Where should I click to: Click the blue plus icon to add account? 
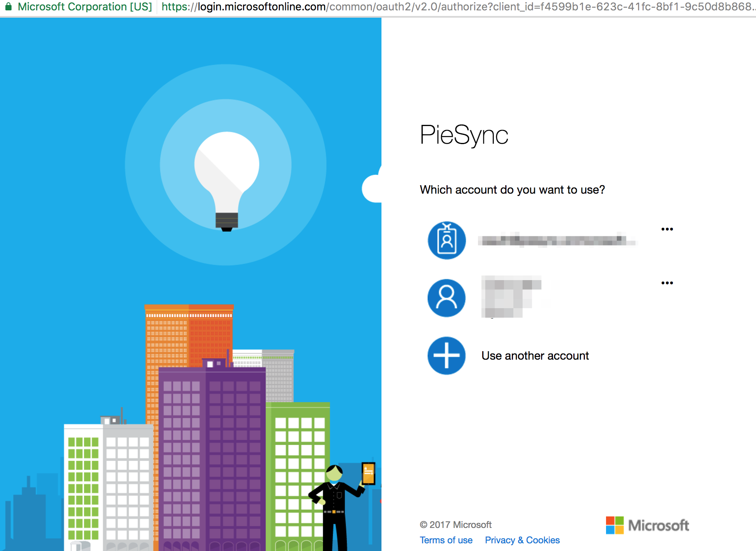pyautogui.click(x=446, y=356)
